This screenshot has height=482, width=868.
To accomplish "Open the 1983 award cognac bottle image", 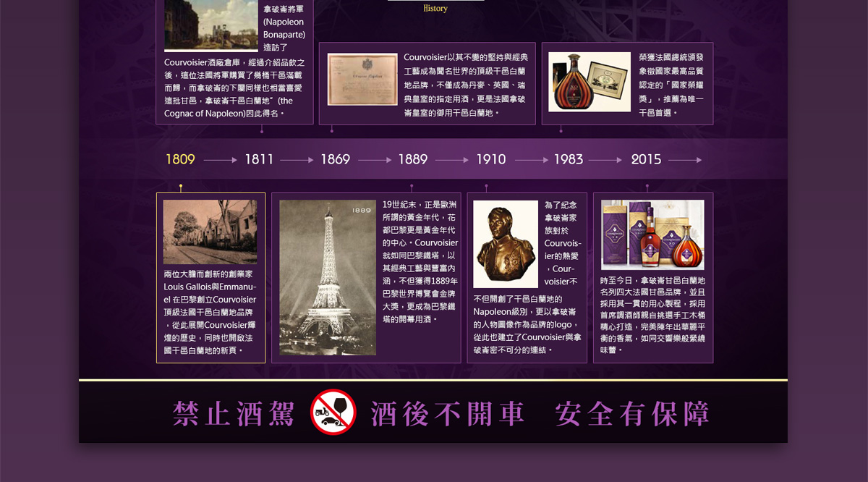I will tap(590, 82).
